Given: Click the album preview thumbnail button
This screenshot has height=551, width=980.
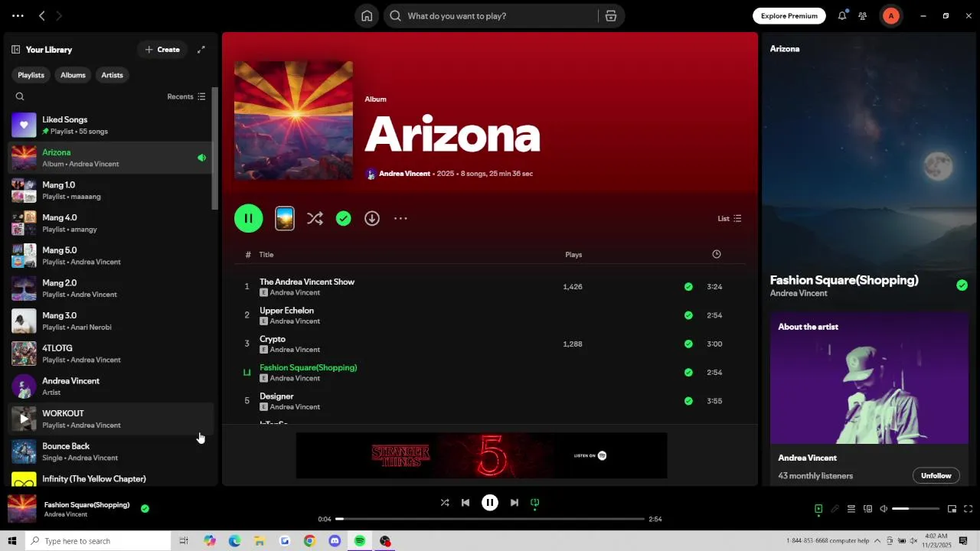Looking at the screenshot, I should 285,218.
